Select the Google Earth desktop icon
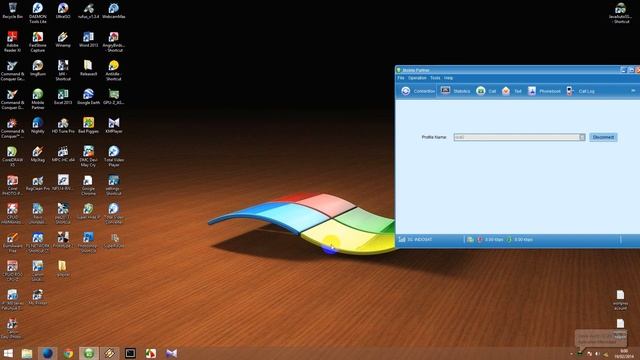Viewport: 640px width, 360px height. coord(89,97)
